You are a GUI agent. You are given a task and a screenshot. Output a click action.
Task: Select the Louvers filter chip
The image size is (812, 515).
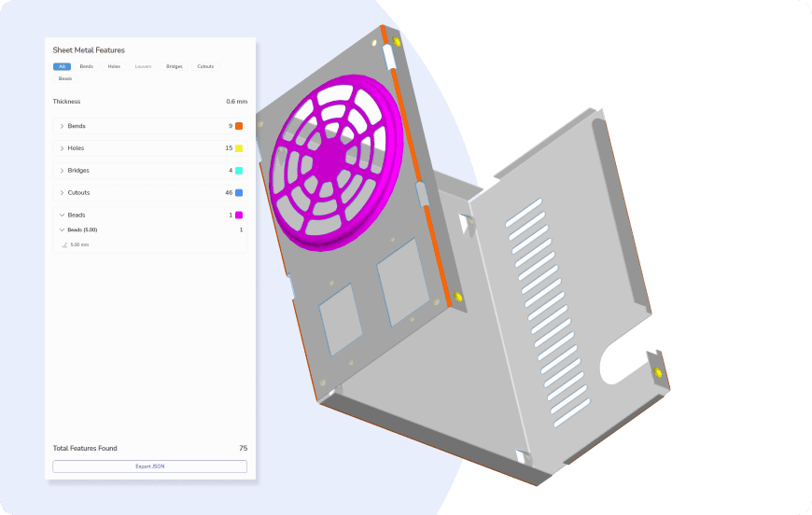(x=143, y=66)
